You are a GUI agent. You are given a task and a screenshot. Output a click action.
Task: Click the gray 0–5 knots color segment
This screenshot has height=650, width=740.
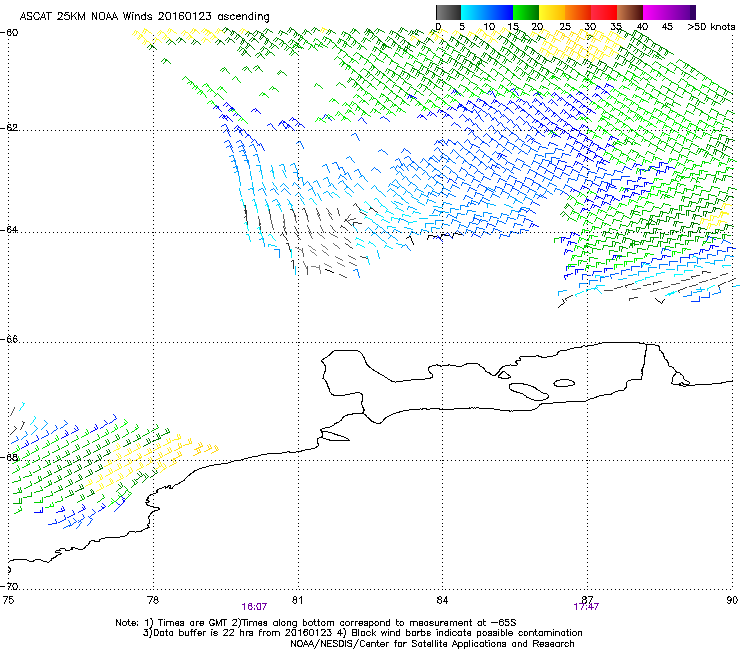(x=448, y=12)
